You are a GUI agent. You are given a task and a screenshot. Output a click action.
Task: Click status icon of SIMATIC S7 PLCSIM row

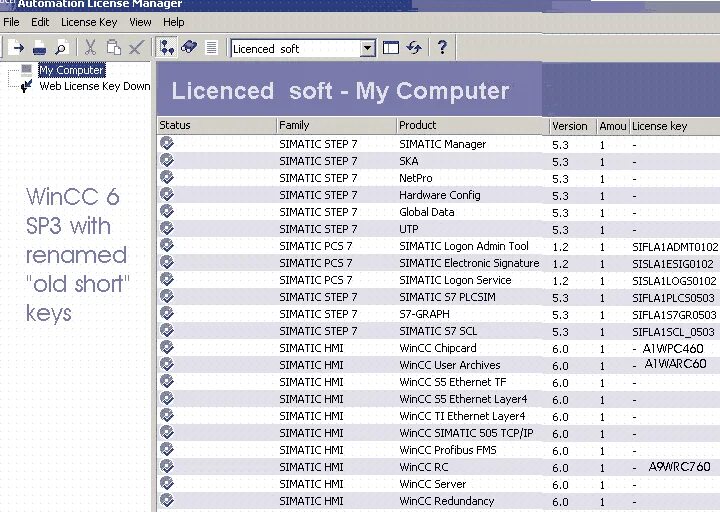167,296
